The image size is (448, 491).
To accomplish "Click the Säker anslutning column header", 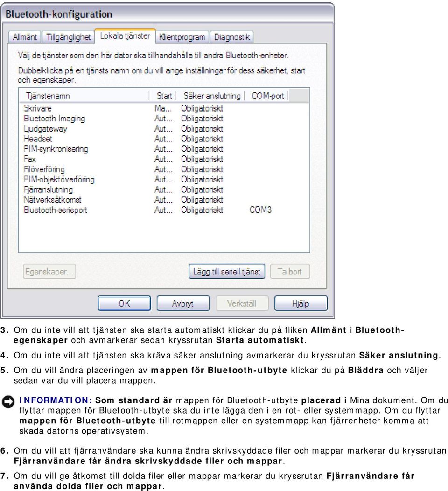I will pyautogui.click(x=210, y=96).
